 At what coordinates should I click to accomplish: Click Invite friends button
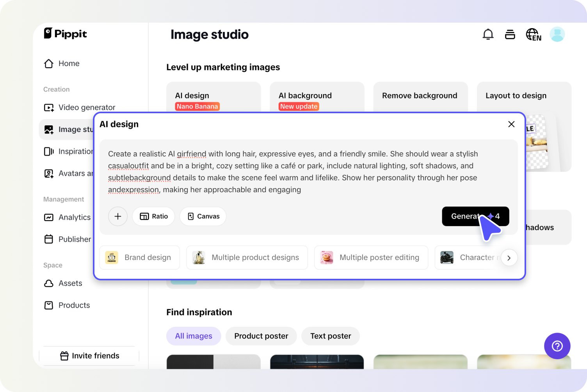tap(89, 356)
